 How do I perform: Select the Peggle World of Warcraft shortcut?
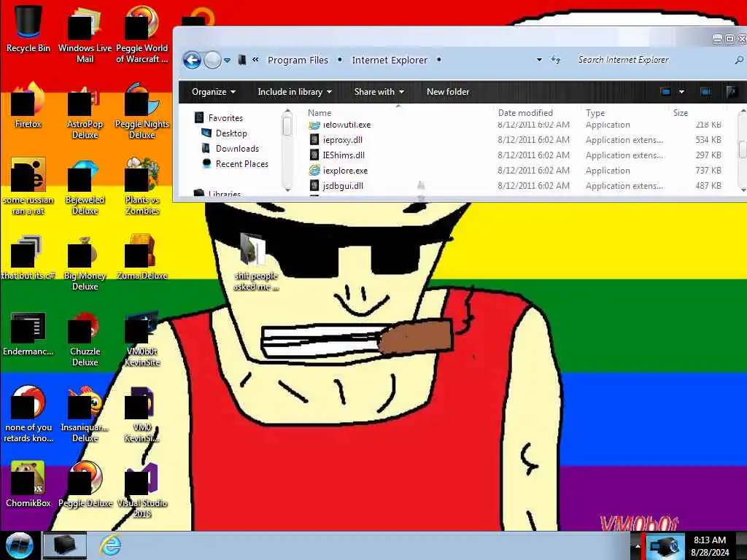click(142, 34)
